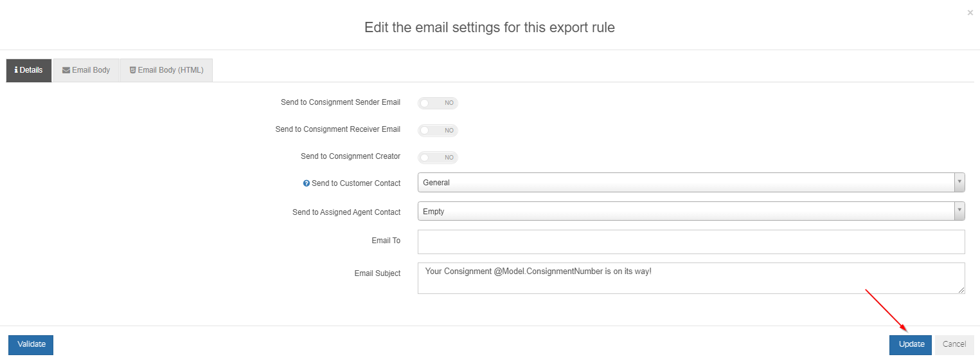The width and height of the screenshot is (980, 359).
Task: Toggle Send to Consignment Sender Email switch
Action: (438, 103)
